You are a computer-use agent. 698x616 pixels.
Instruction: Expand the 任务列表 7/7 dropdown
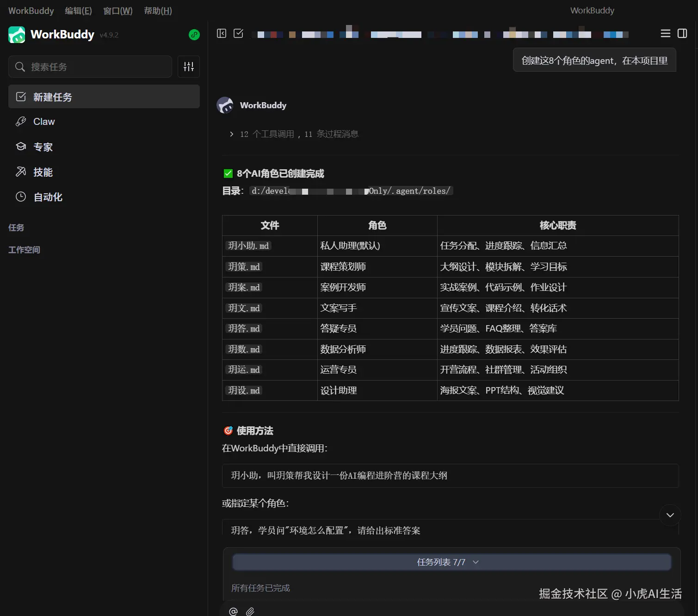click(x=451, y=562)
